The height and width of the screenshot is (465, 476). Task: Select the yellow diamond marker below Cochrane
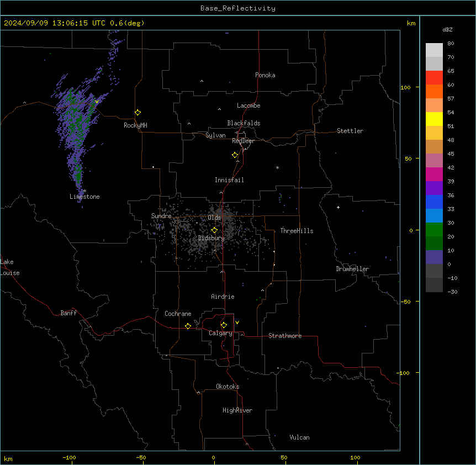[x=188, y=326]
